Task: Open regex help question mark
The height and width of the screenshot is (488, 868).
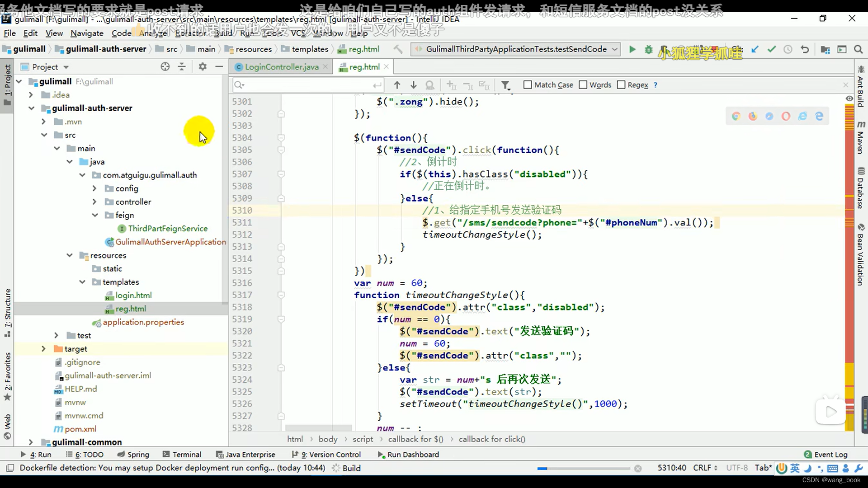Action: pyautogui.click(x=656, y=85)
